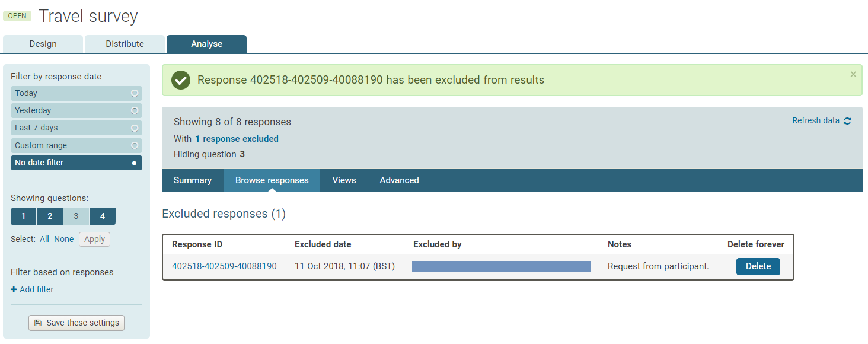Open the Summary results tab
Image resolution: width=868 pixels, height=344 pixels.
[193, 180]
